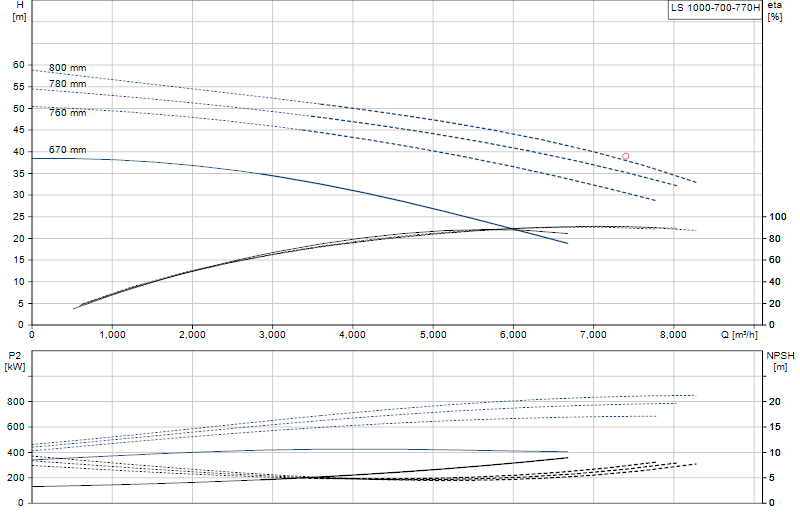Viewport: 800px width, 520px height.
Task: Select the '760 mm' curve label
Action: 67,113
